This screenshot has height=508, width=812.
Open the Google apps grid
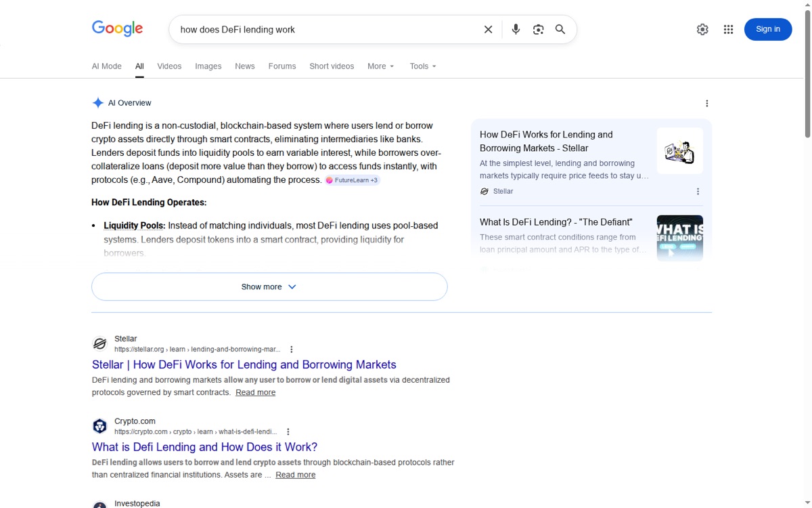pyautogui.click(x=728, y=29)
